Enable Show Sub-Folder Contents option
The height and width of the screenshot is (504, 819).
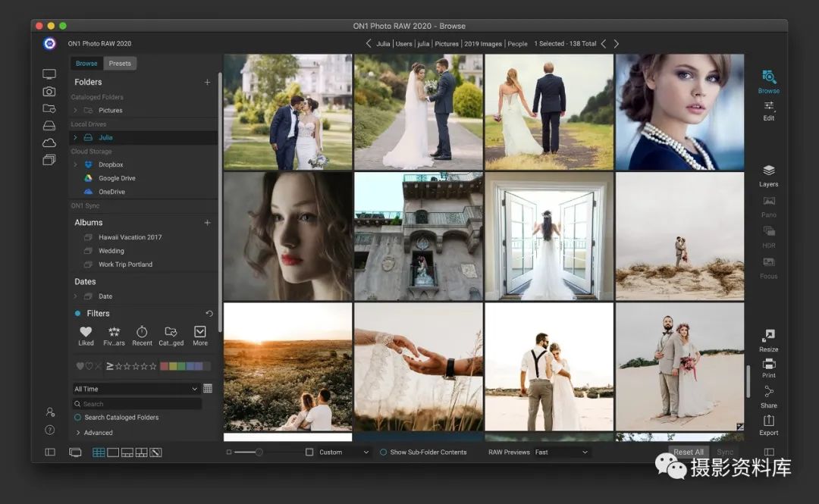383,452
